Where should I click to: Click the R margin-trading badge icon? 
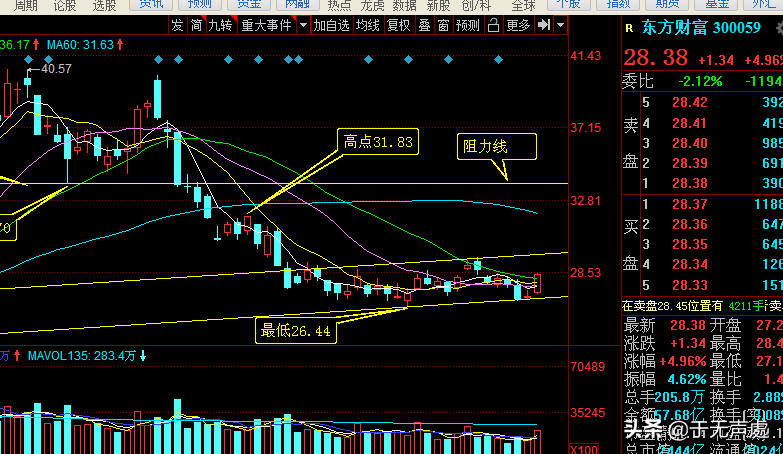pyautogui.click(x=629, y=28)
